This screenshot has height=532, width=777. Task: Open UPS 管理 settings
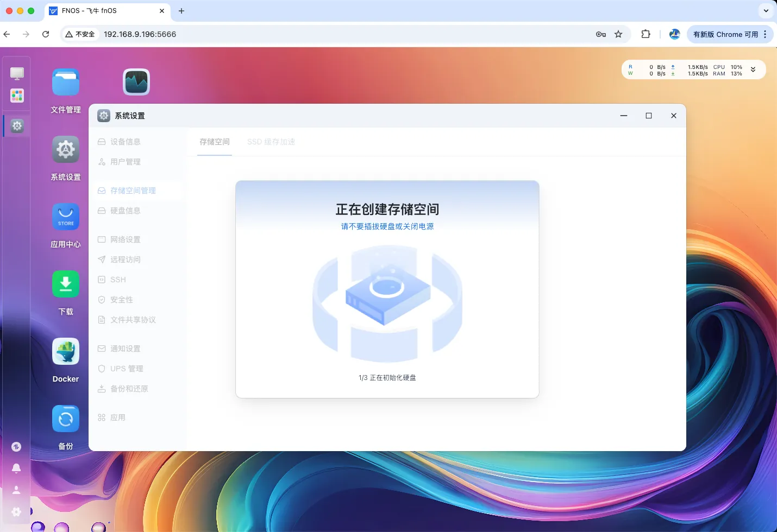(126, 368)
